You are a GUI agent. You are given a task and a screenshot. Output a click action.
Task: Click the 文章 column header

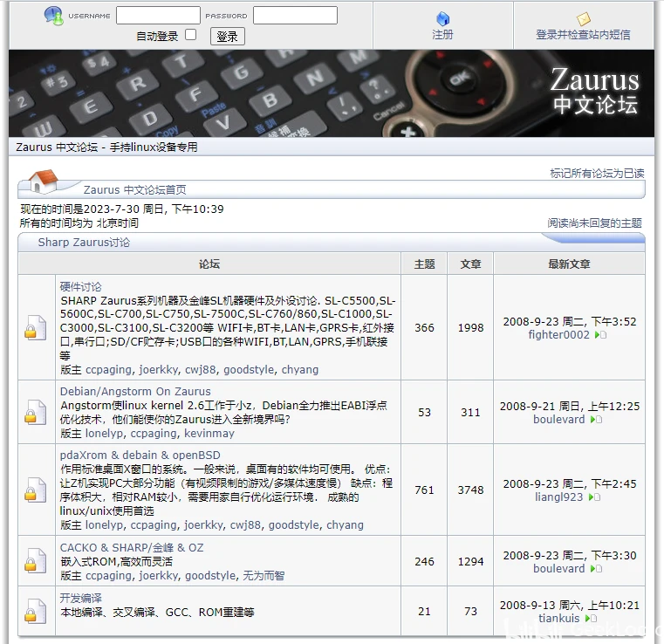(470, 264)
